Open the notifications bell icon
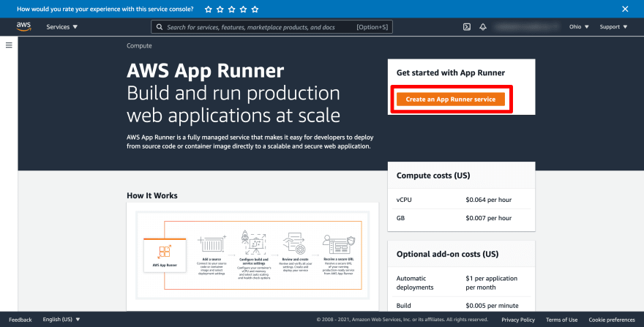644x327 pixels. click(x=483, y=27)
